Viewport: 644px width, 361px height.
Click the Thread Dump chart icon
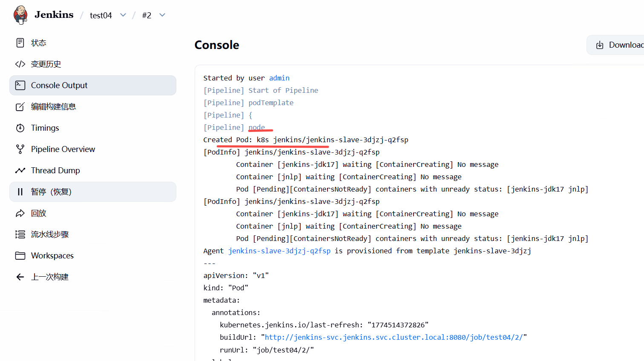click(20, 170)
